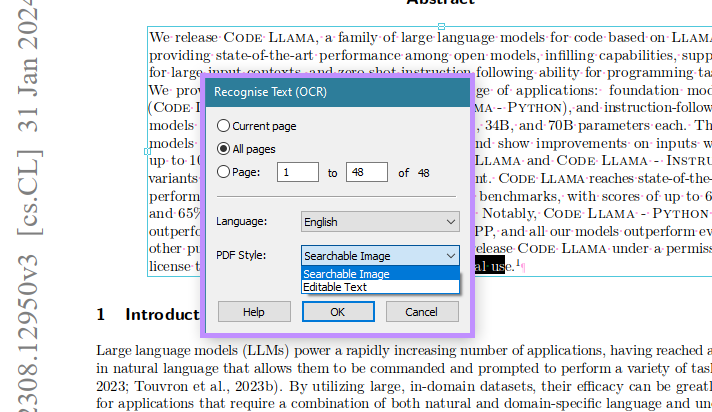This screenshot has height=412, width=712.
Task: Cancel the Recognise Text dialog
Action: pyautogui.click(x=422, y=312)
